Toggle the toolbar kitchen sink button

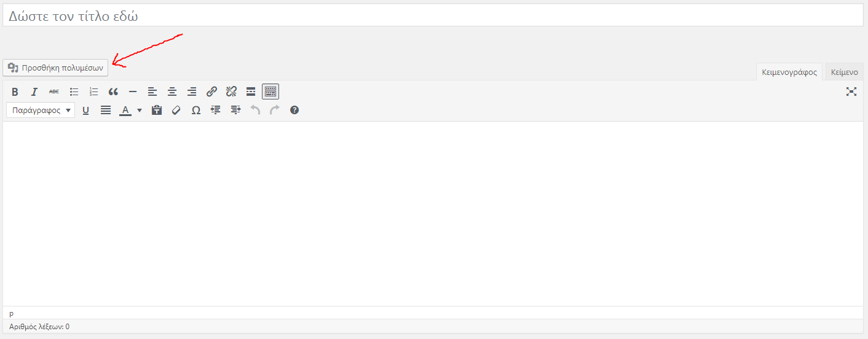270,92
